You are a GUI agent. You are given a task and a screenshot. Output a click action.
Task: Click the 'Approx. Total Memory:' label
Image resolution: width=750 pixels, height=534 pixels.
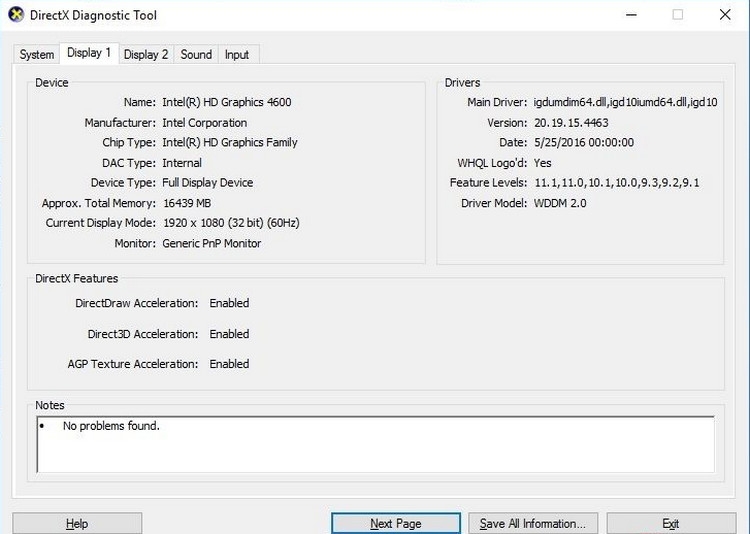(x=99, y=203)
